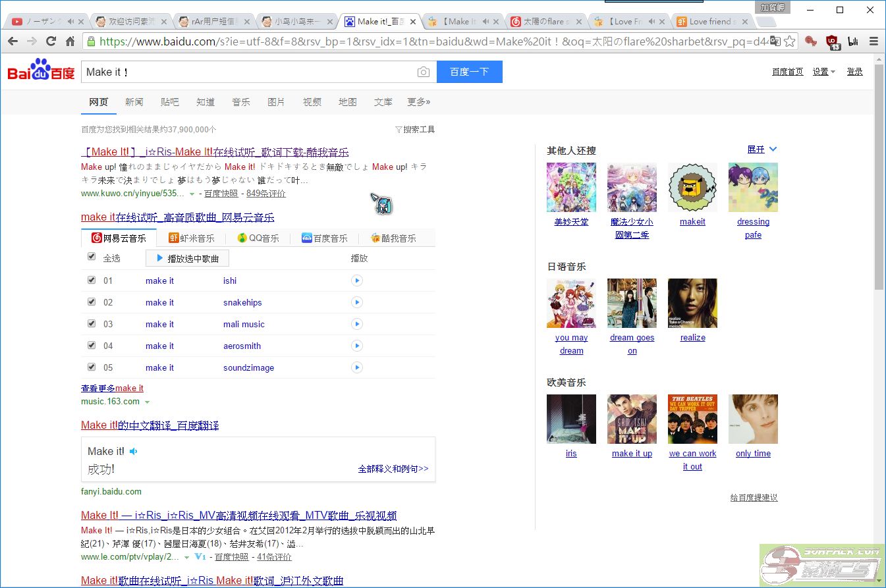This screenshot has height=588, width=886.
Task: Open the bilibili extension icon
Action: [853, 41]
